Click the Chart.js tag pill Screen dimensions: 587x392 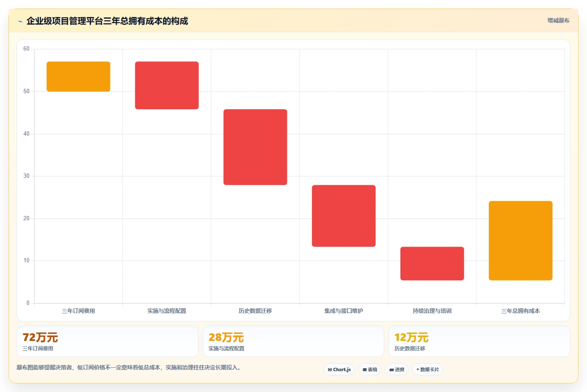pos(339,369)
